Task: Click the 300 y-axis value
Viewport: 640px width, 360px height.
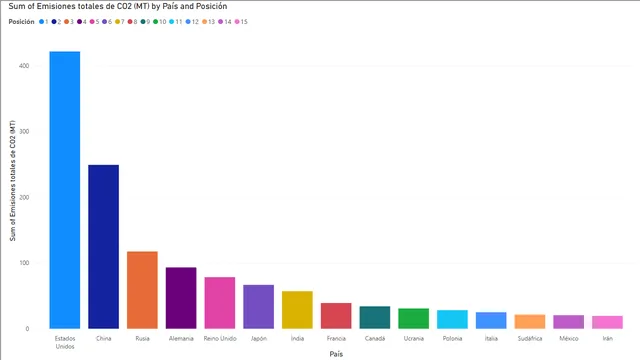Action: pos(24,131)
